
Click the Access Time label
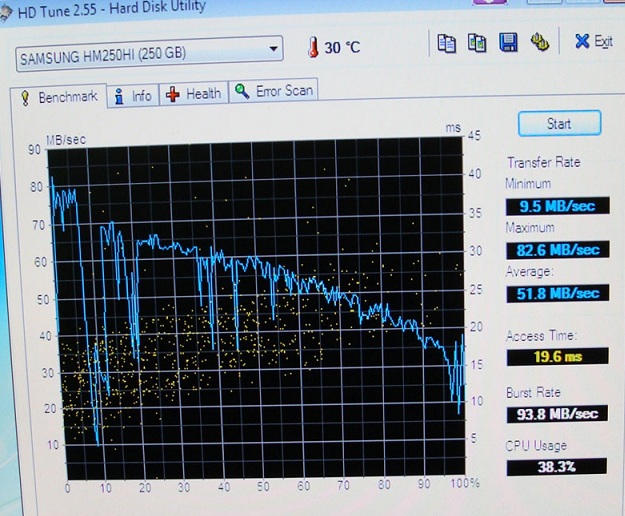pos(541,335)
